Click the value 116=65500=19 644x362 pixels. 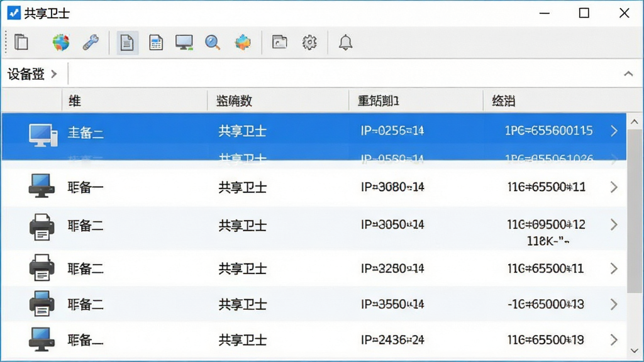pyautogui.click(x=547, y=340)
